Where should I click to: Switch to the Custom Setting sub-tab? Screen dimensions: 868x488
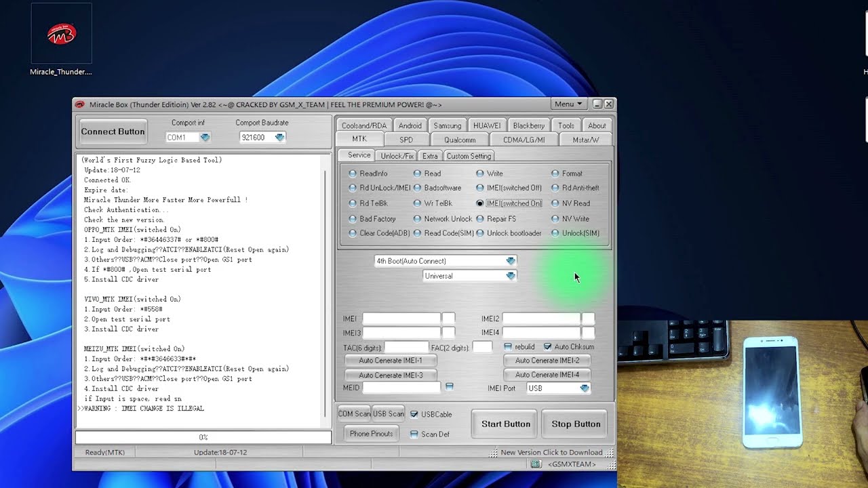469,156
